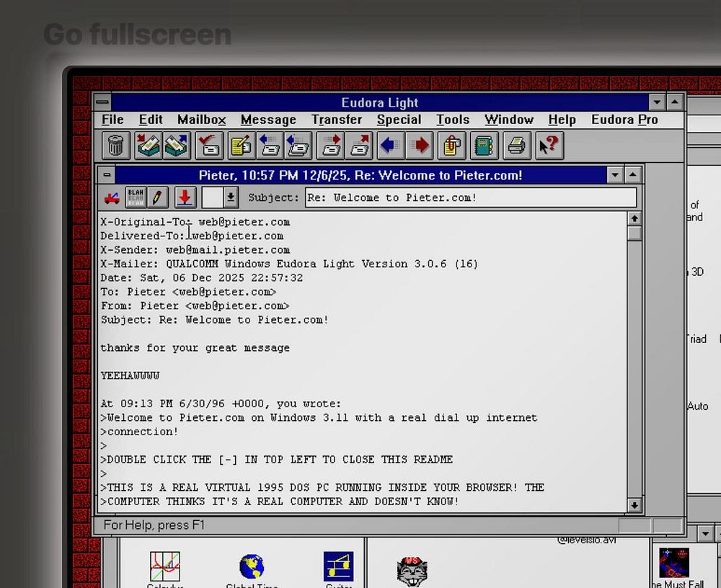Click the grinning cat WS program icon
Image resolution: width=721 pixels, height=588 pixels.
tap(412, 571)
